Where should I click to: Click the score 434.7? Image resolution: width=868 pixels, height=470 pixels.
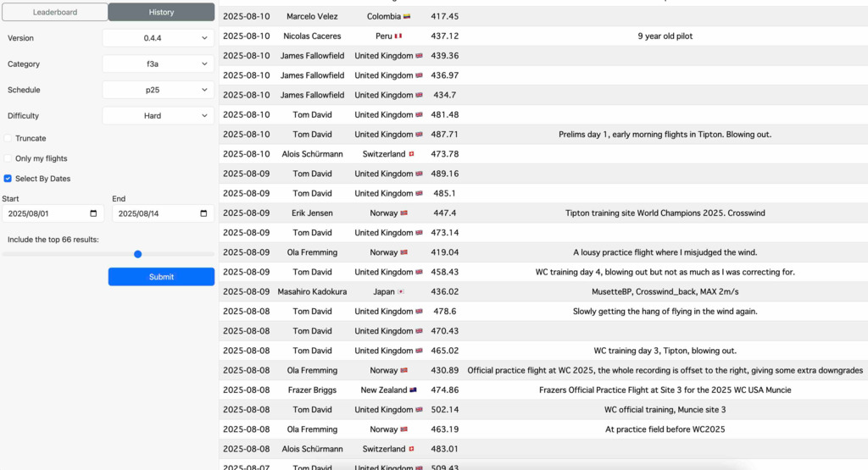tap(444, 95)
